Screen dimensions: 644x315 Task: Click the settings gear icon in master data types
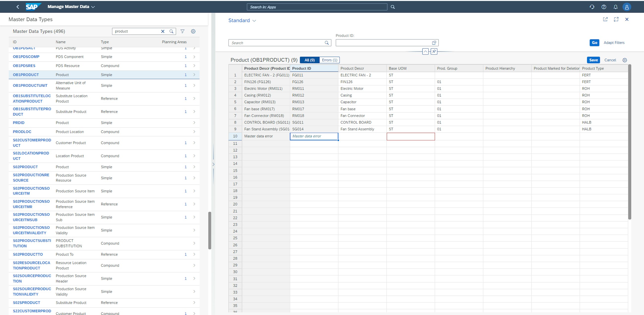[193, 32]
